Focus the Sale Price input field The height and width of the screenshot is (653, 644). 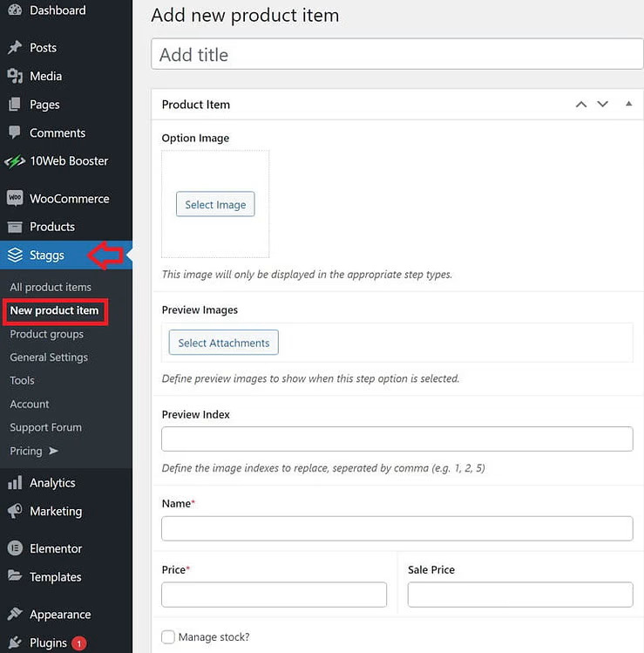click(520, 595)
